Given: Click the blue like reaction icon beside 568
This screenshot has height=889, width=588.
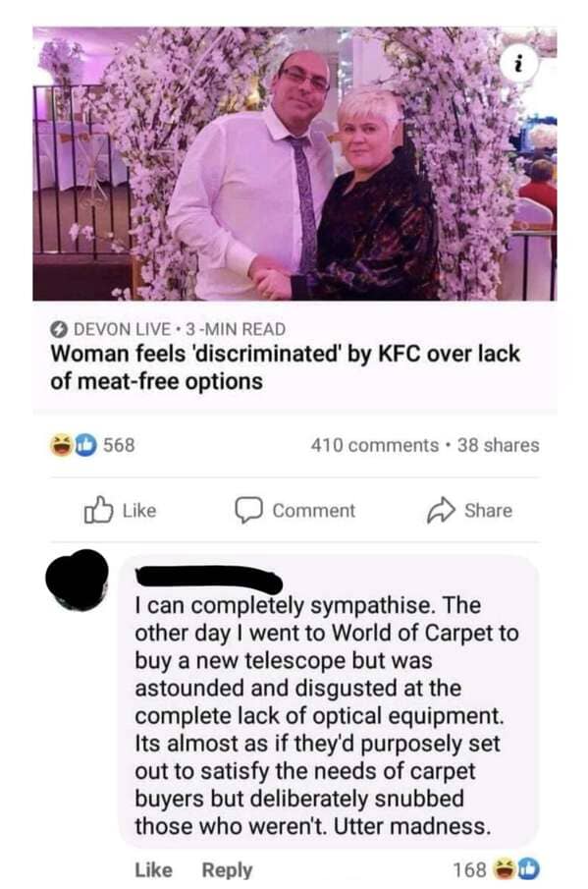Looking at the screenshot, I should [x=85, y=445].
